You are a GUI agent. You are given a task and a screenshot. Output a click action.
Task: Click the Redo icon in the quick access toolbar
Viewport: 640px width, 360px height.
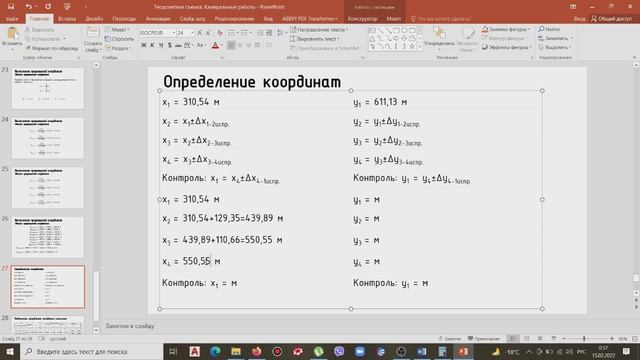click(48, 7)
